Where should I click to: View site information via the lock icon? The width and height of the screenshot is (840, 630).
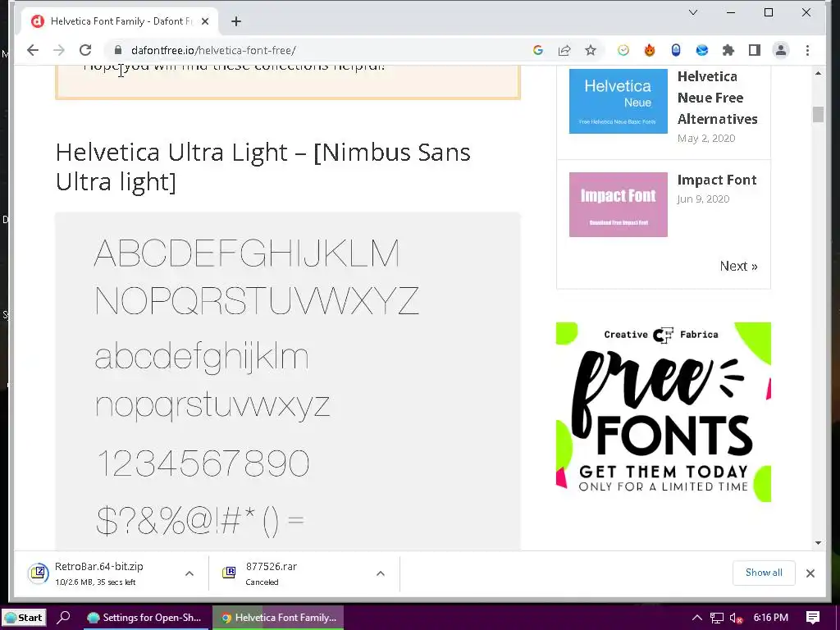point(118,50)
